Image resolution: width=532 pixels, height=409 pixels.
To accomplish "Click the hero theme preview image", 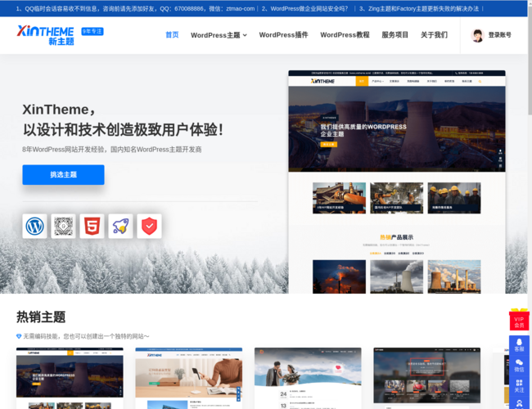I will pos(397,182).
